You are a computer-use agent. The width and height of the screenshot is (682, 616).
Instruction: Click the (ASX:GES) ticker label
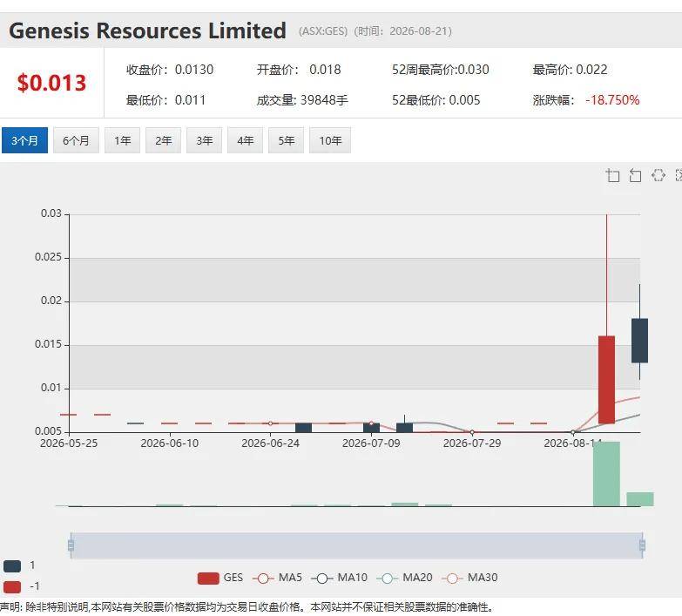(x=323, y=31)
